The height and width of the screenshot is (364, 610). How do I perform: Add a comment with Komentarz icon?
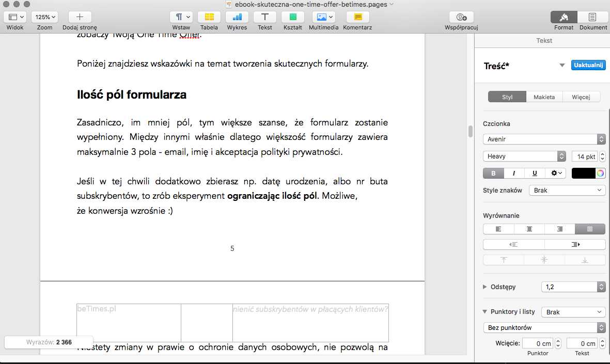(358, 17)
